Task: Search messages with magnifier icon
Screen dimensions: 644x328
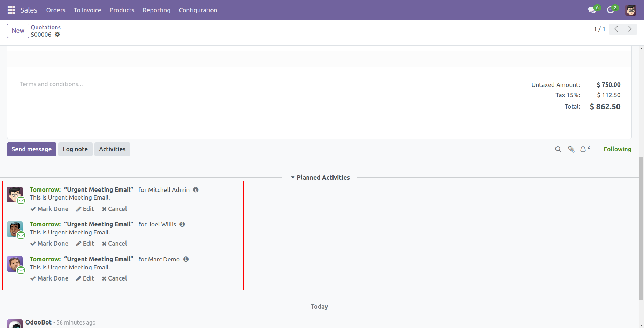Action: pyautogui.click(x=558, y=149)
